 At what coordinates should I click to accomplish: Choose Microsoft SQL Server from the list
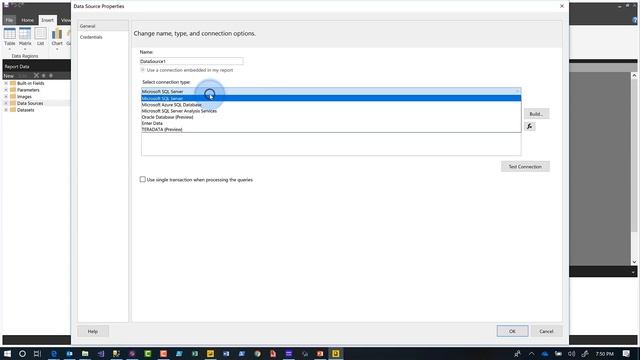[331, 98]
